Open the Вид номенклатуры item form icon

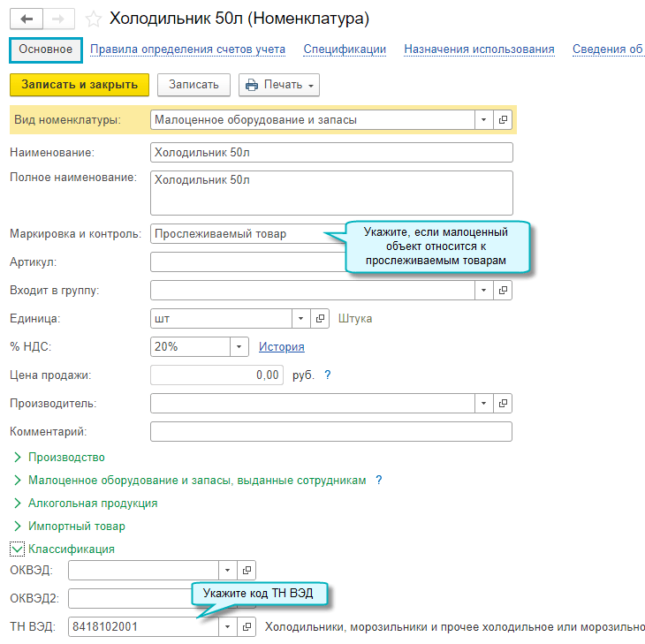click(x=503, y=119)
